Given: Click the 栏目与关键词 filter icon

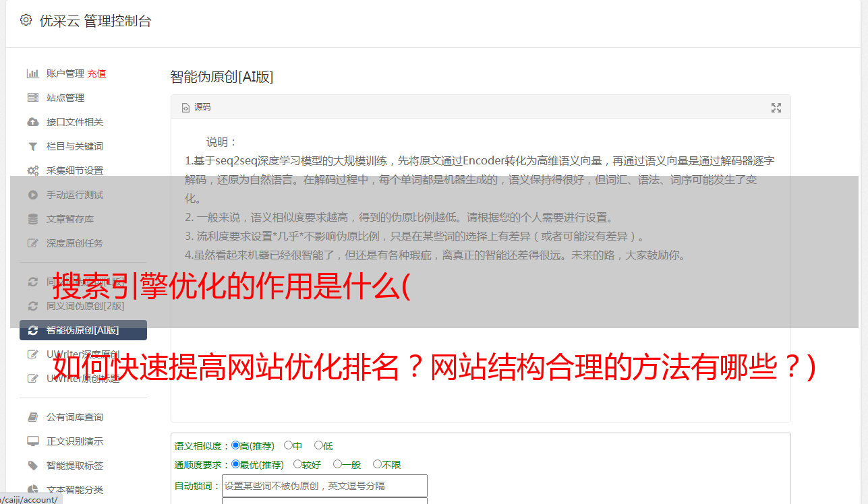Looking at the screenshot, I should pos(32,146).
